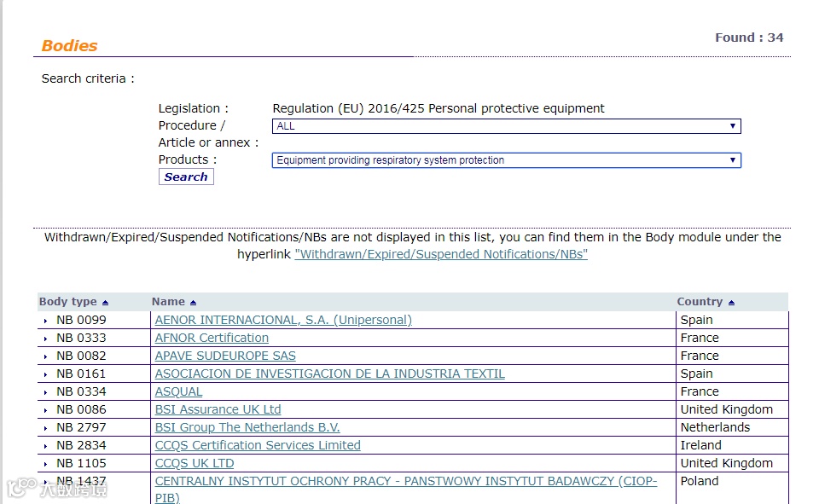Click the Name column header text
Image resolution: width=819 pixels, height=504 pixels.
click(168, 301)
